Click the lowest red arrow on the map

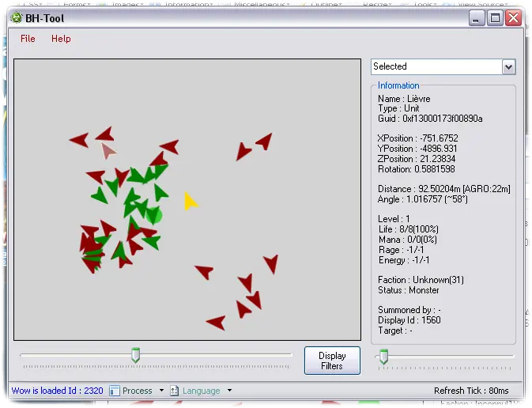(x=216, y=322)
